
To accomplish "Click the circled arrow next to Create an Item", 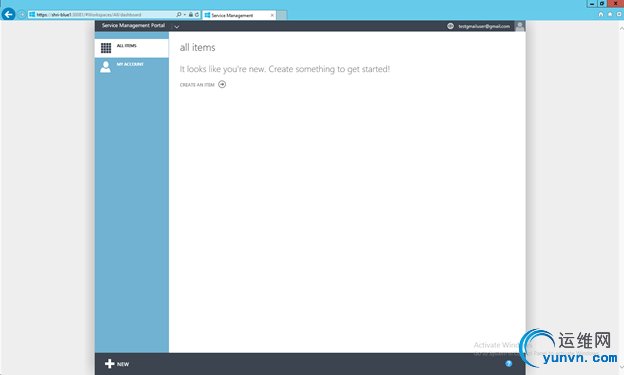I will (222, 84).
